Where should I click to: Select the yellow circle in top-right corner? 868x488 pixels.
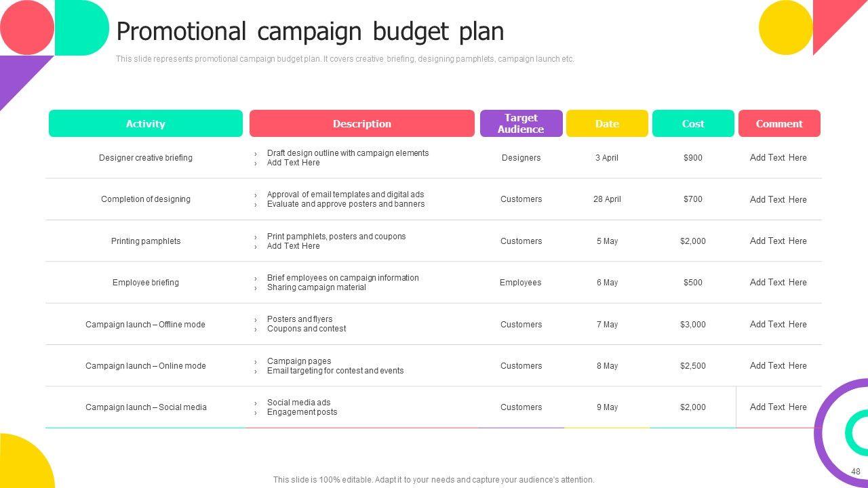[x=785, y=27]
